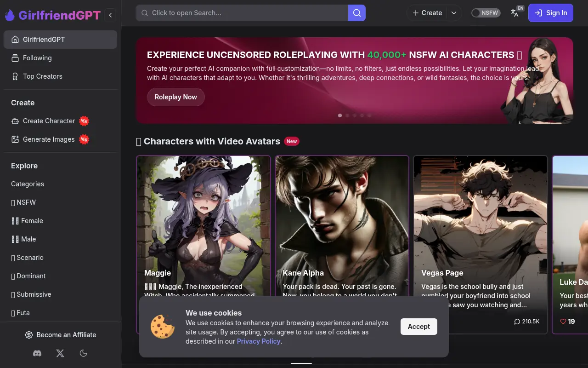Expand the Categories section under Explore
This screenshot has width=588, height=368.
tap(27, 184)
